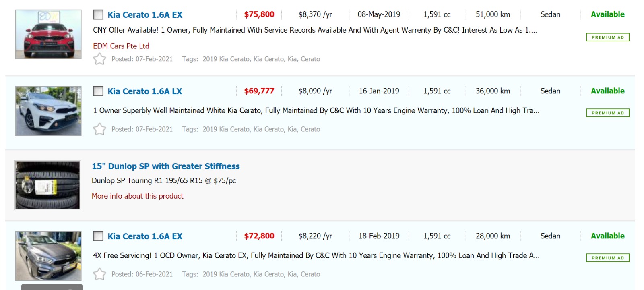Check the box for $72,800 Cerato EX
This screenshot has height=290, width=644.
98,236
